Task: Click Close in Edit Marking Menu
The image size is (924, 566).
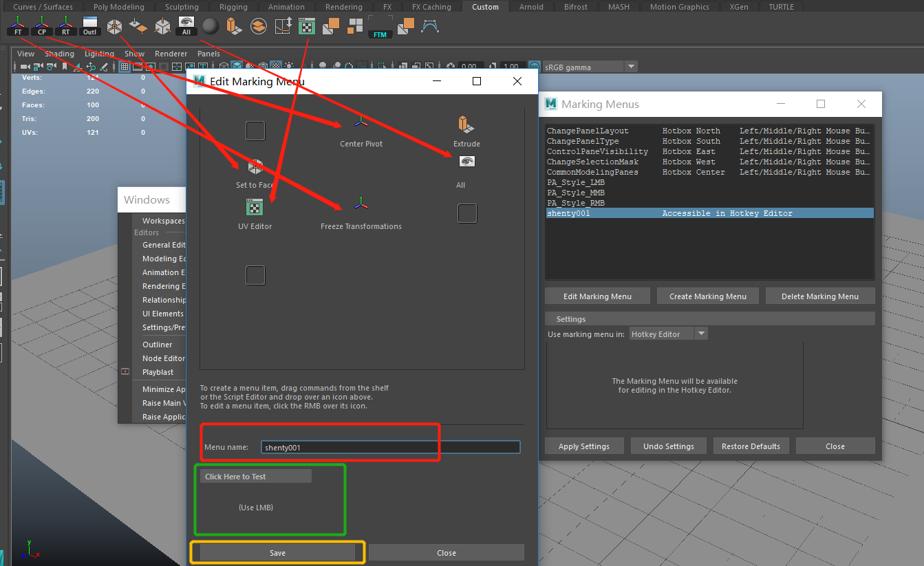Action: [447, 553]
